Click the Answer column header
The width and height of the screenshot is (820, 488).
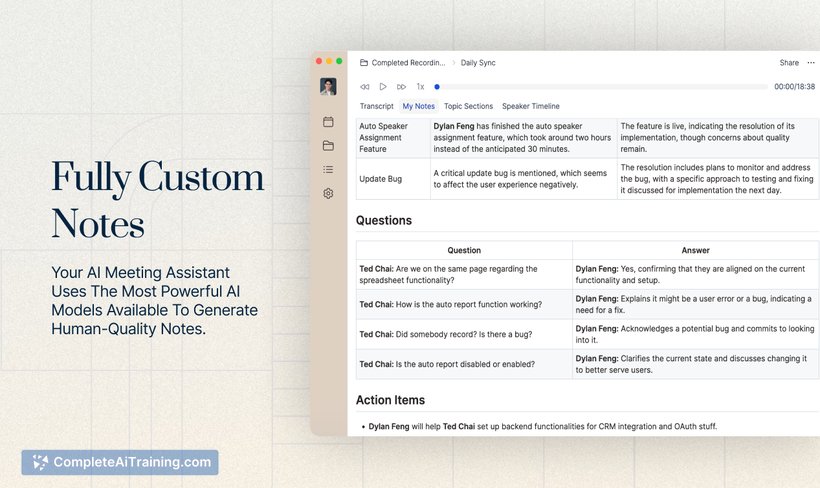[696, 251]
